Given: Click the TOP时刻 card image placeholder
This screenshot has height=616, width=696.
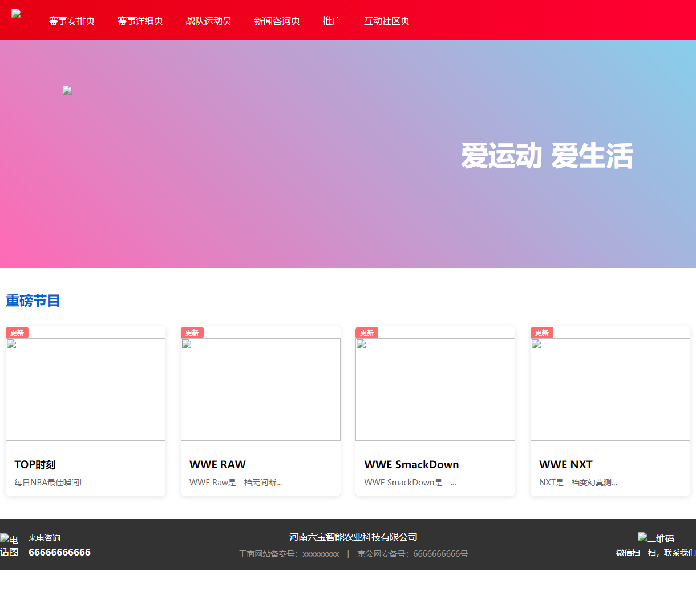Looking at the screenshot, I should click(85, 389).
